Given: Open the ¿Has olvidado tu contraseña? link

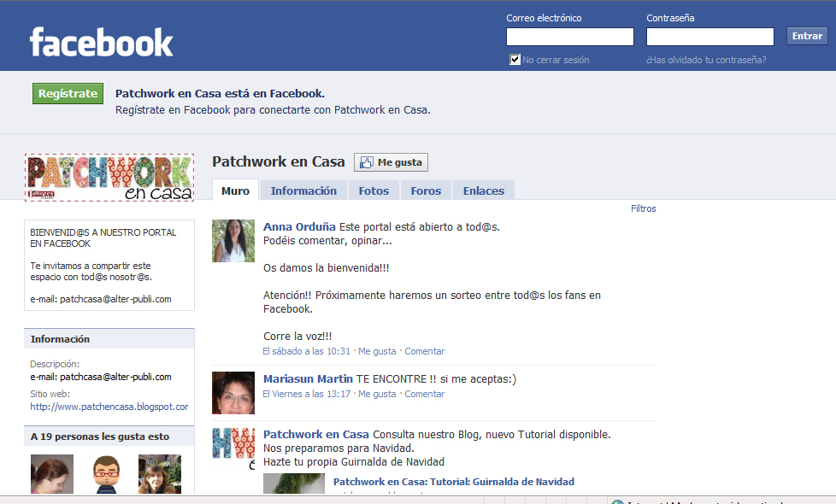Looking at the screenshot, I should (x=706, y=60).
